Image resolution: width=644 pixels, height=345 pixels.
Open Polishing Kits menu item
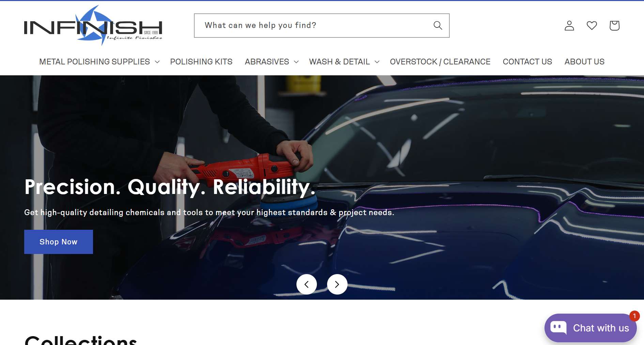[201, 62]
